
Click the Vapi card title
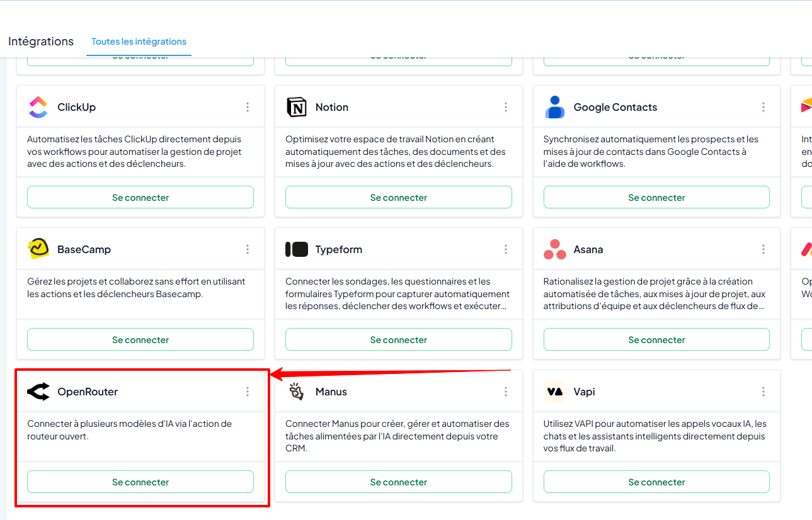click(585, 392)
